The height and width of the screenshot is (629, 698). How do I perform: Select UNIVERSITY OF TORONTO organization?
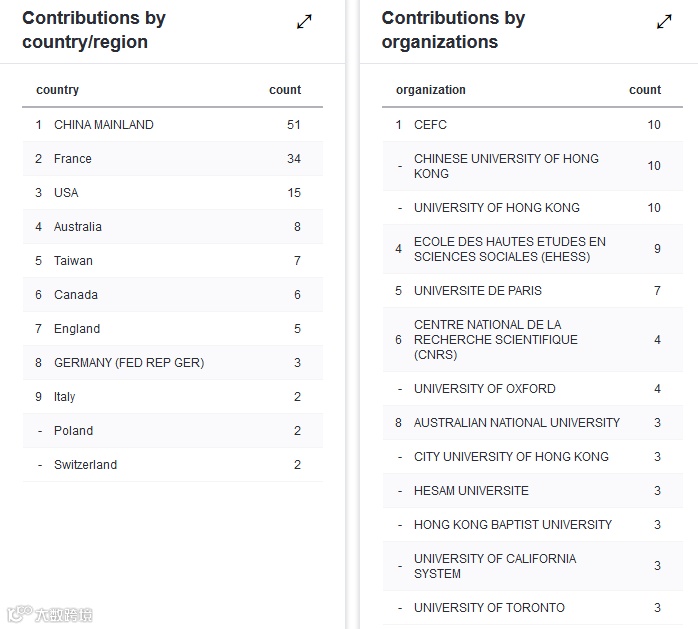coord(489,608)
